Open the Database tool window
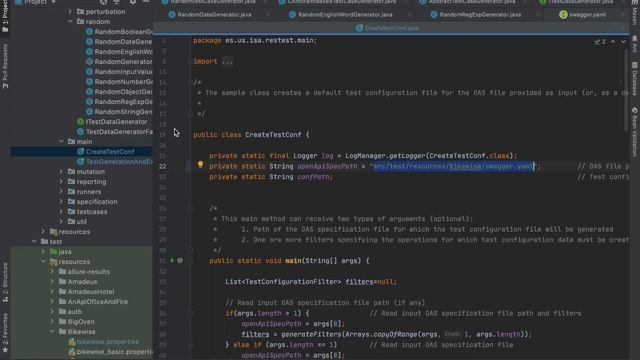This screenshot has width=640, height=360. tap(635, 80)
